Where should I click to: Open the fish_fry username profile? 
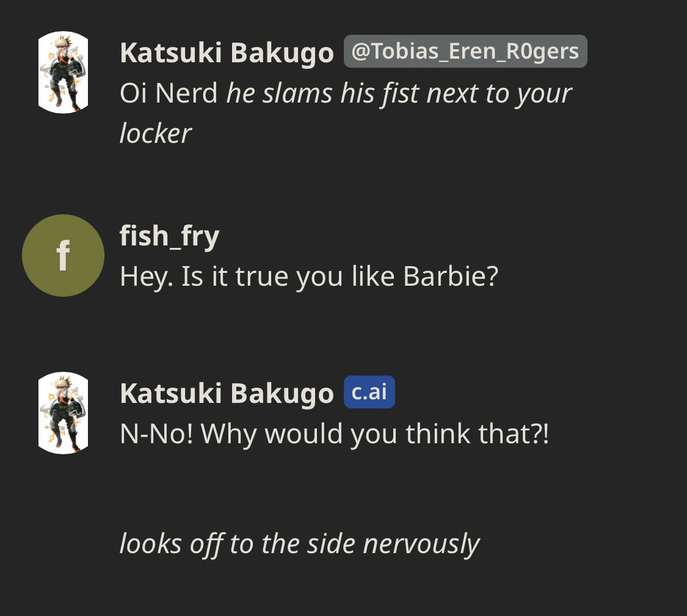click(x=169, y=235)
